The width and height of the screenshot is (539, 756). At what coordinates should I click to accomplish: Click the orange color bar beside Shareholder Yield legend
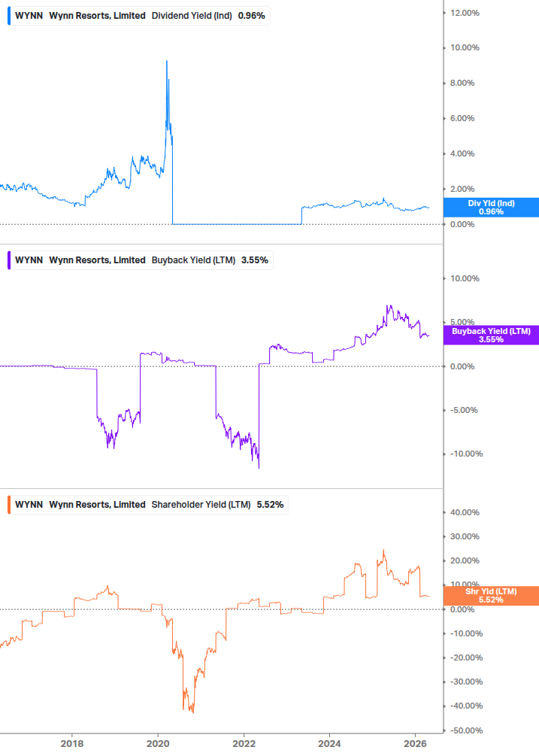pyautogui.click(x=9, y=505)
